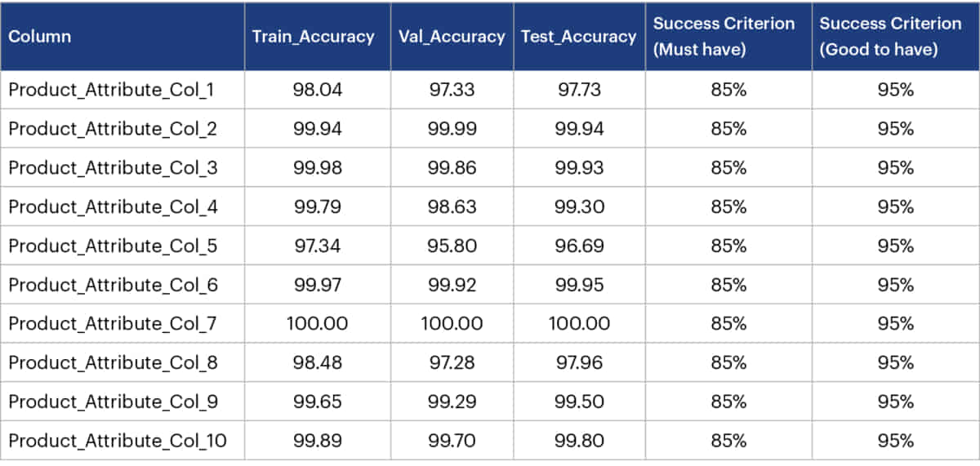The image size is (980, 466).
Task: Select test accuracy value 99.30
Action: pyautogui.click(x=579, y=207)
